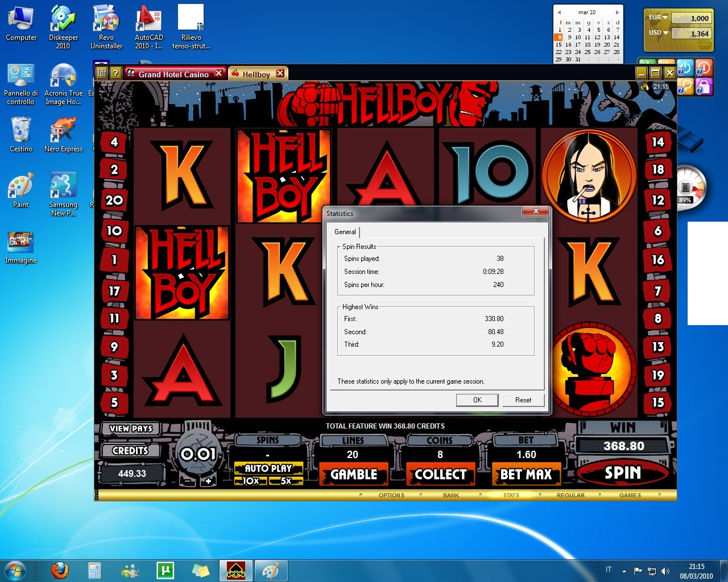728x582 pixels.
Task: Open Firefox from the taskbar
Action: pos(60,570)
